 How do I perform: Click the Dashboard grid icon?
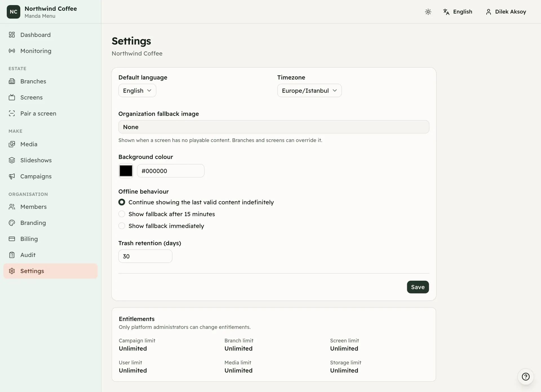coord(12,35)
